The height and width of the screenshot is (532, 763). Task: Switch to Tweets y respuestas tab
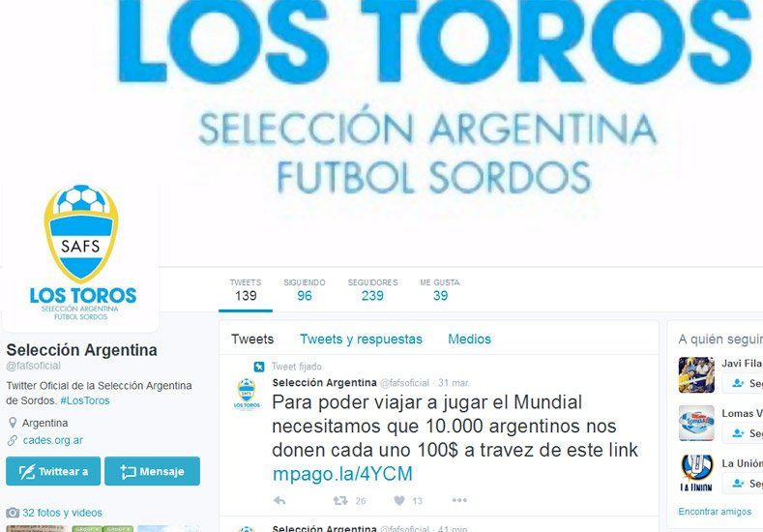coord(361,339)
